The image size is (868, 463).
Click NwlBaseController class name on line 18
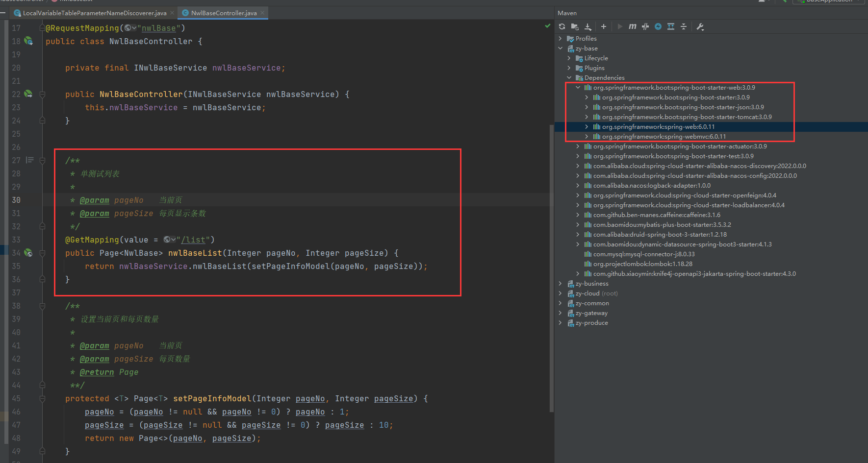click(151, 41)
